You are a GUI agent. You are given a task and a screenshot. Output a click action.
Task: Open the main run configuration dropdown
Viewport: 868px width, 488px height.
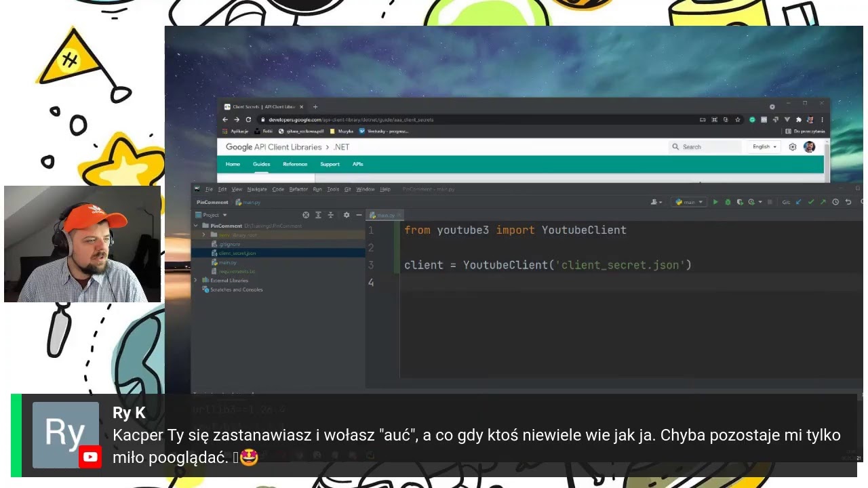689,202
